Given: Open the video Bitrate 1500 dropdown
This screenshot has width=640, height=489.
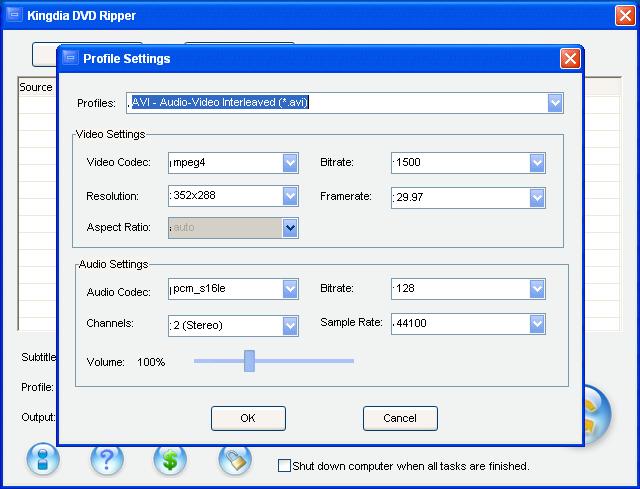Looking at the screenshot, I should (x=537, y=163).
